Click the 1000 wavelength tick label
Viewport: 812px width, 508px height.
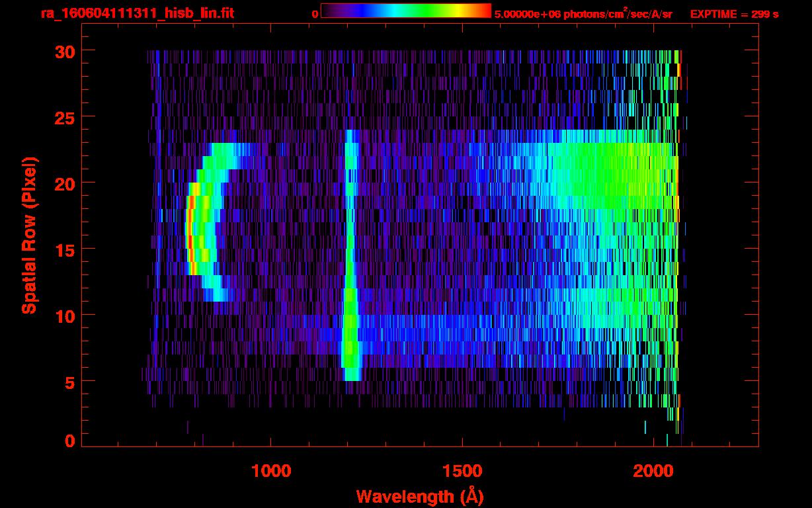271,471
